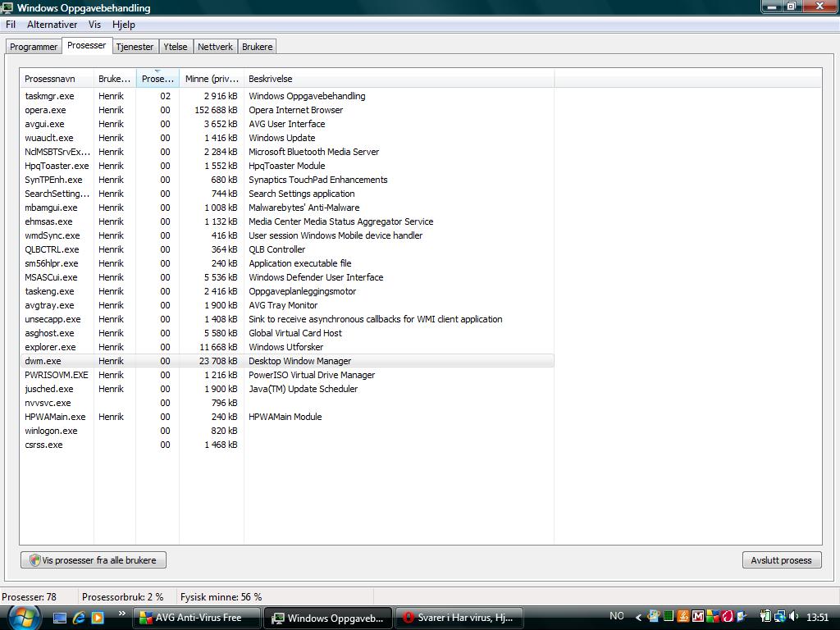The image size is (840, 630).
Task: Click the red Synaptics touchpad tray icon
Action: [727, 616]
